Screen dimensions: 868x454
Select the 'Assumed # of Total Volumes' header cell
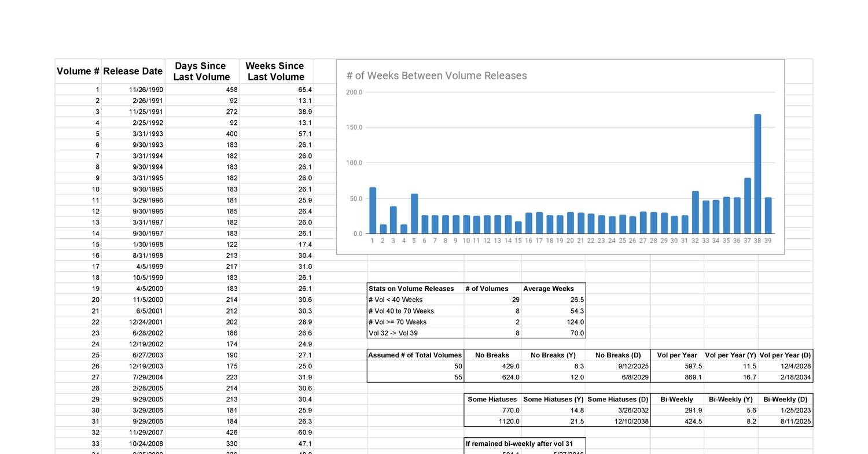tap(414, 355)
